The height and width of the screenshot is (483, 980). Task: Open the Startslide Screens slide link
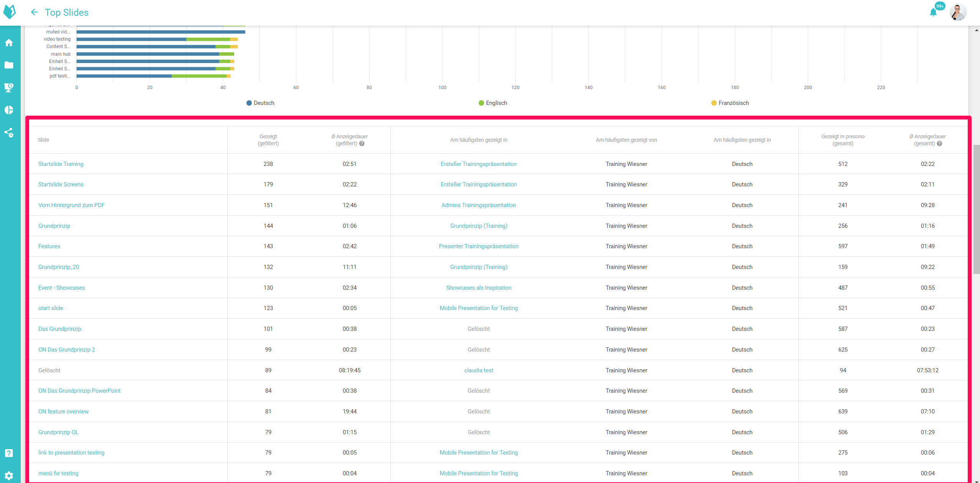pyautogui.click(x=61, y=184)
